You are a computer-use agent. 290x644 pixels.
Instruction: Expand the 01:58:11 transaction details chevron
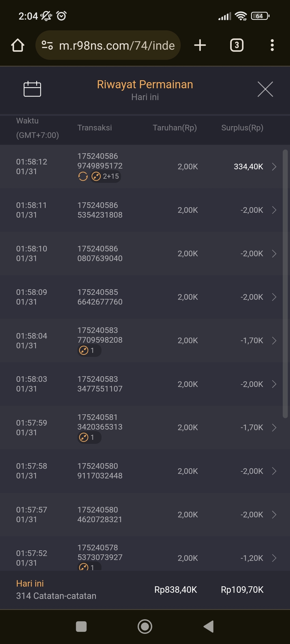274,210
